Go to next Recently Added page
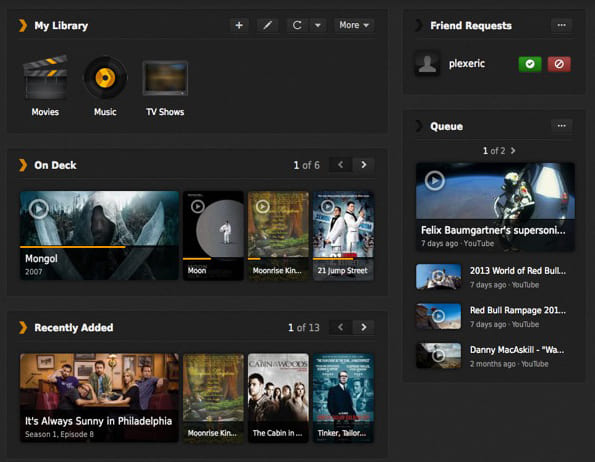 [364, 327]
